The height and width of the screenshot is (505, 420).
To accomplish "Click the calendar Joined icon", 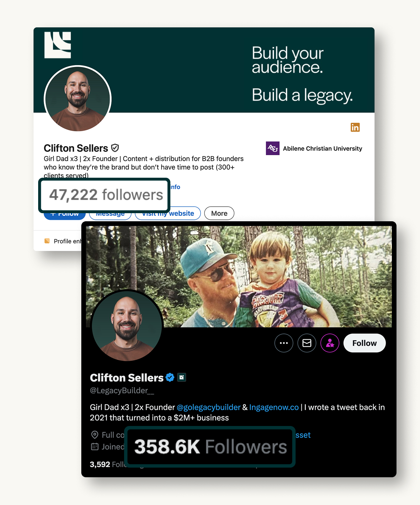I will pyautogui.click(x=94, y=447).
